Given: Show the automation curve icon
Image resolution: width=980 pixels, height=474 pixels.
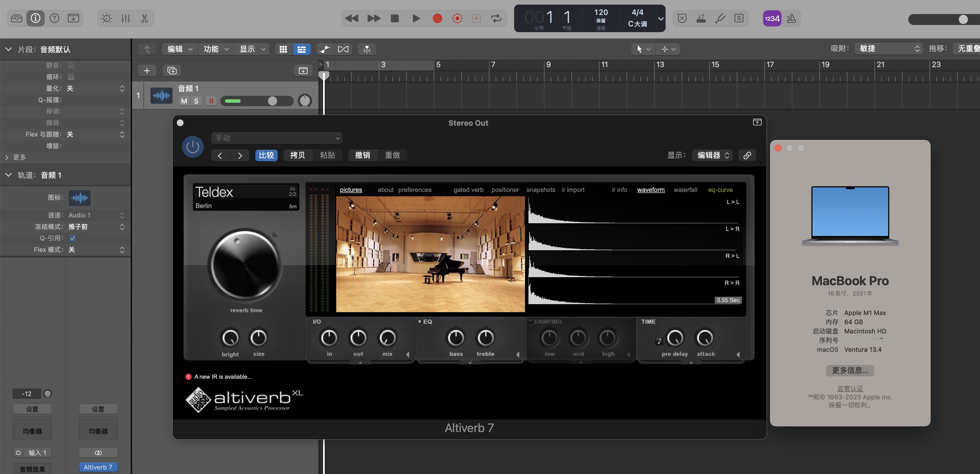Looking at the screenshot, I should pos(324,49).
